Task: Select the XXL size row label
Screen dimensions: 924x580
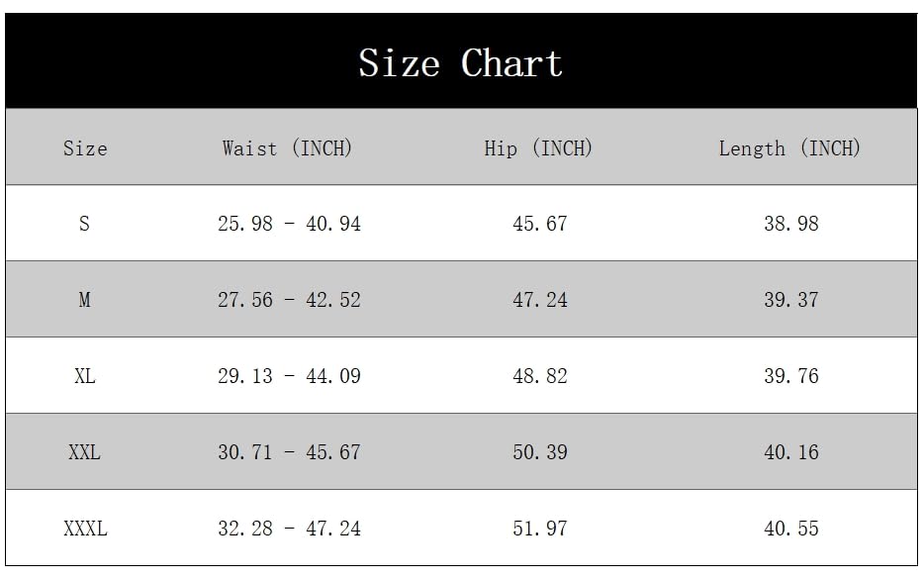Action: 85,452
